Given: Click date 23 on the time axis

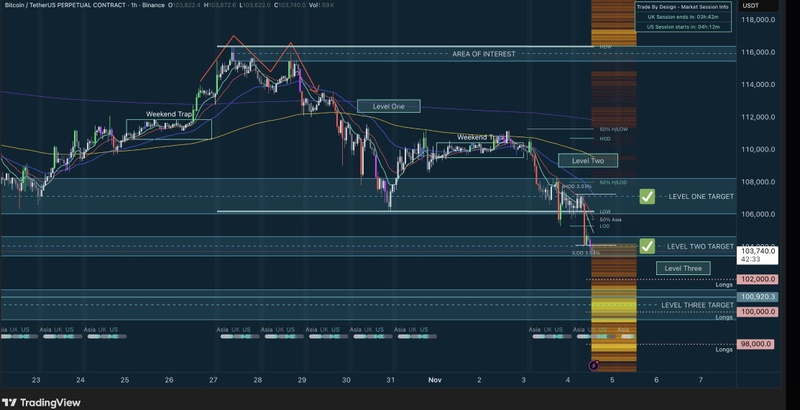Looking at the screenshot, I should (x=36, y=380).
